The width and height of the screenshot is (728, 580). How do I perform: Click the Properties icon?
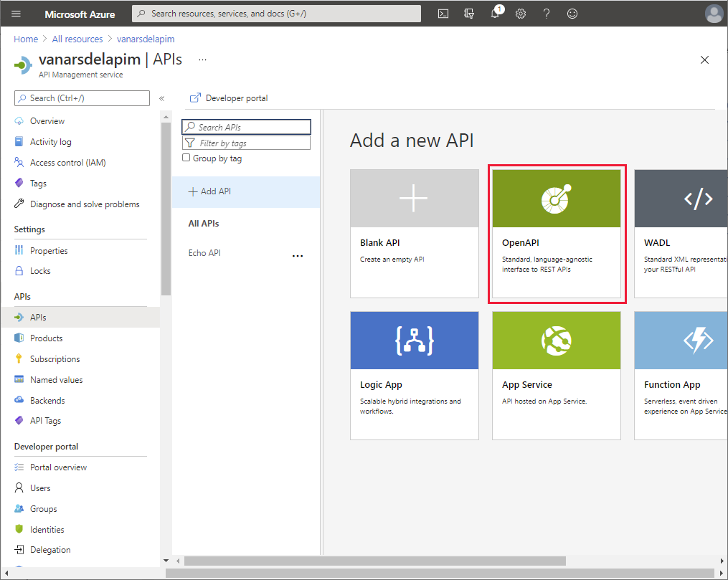tap(19, 250)
